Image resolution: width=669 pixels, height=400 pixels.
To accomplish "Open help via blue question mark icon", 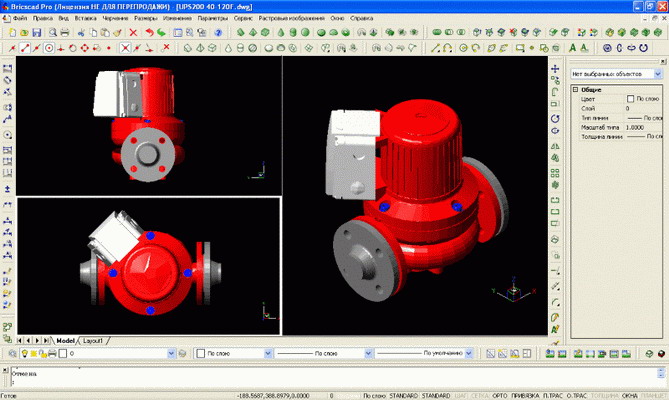I will (x=218, y=32).
